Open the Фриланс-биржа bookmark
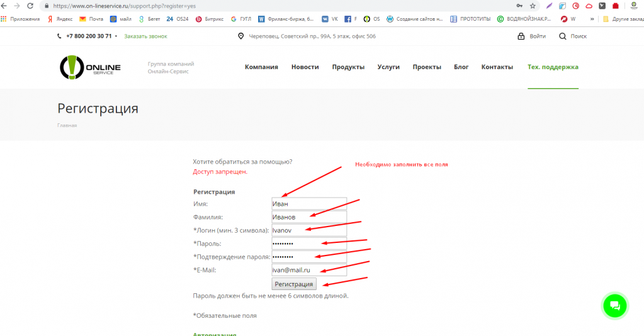Image resolution: width=644 pixels, height=336 pixels. (x=286, y=19)
